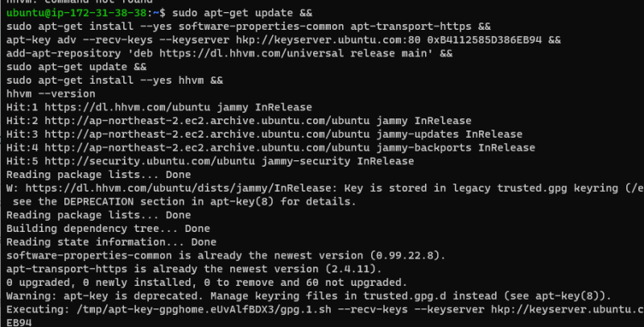
Task: Click the Hit:4 jammy-backports InRelease line
Action: click(x=270, y=147)
